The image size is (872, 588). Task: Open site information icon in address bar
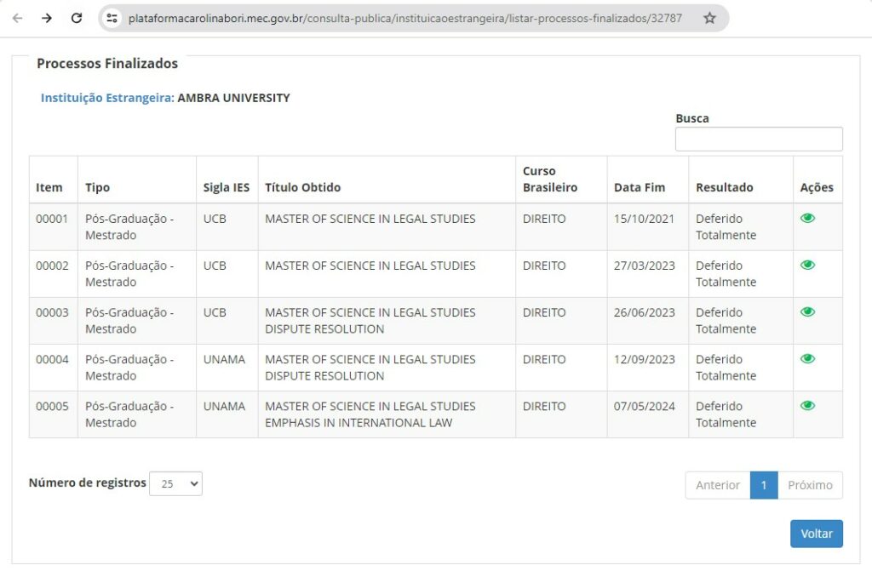(112, 19)
